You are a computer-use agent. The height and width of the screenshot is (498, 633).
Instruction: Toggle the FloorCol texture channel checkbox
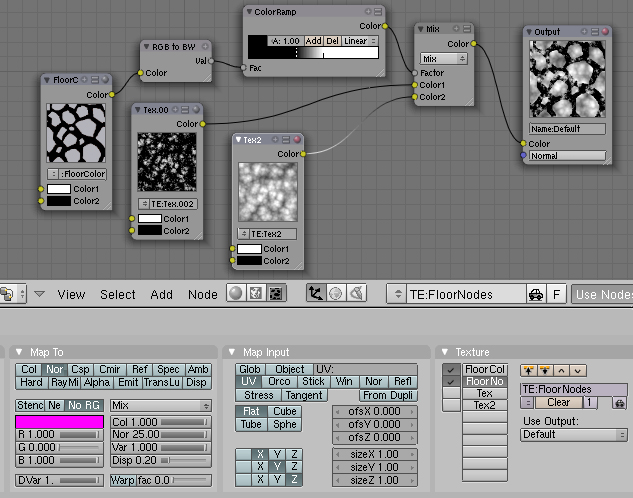pos(451,369)
